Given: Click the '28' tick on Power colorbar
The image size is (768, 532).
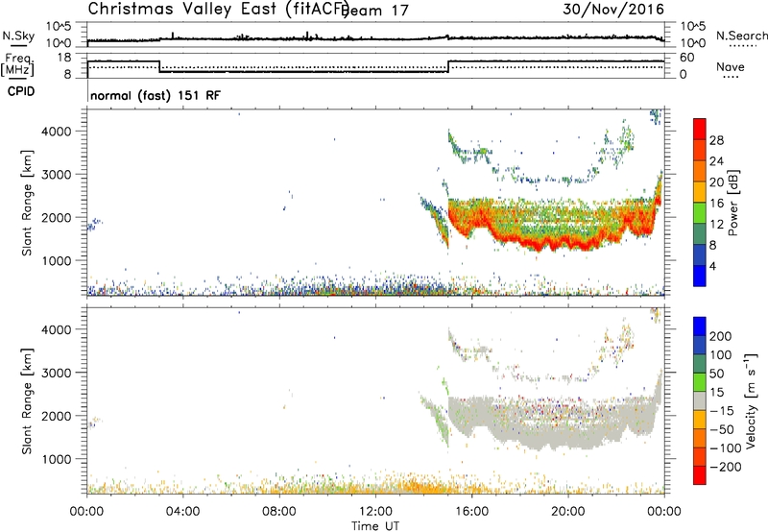Looking at the screenshot, I should point(716,140).
